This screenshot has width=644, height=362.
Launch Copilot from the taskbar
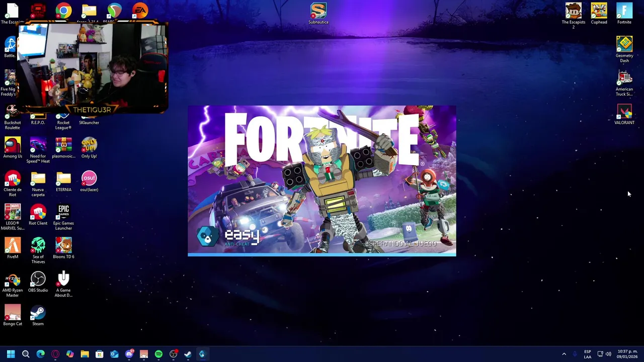point(70,354)
